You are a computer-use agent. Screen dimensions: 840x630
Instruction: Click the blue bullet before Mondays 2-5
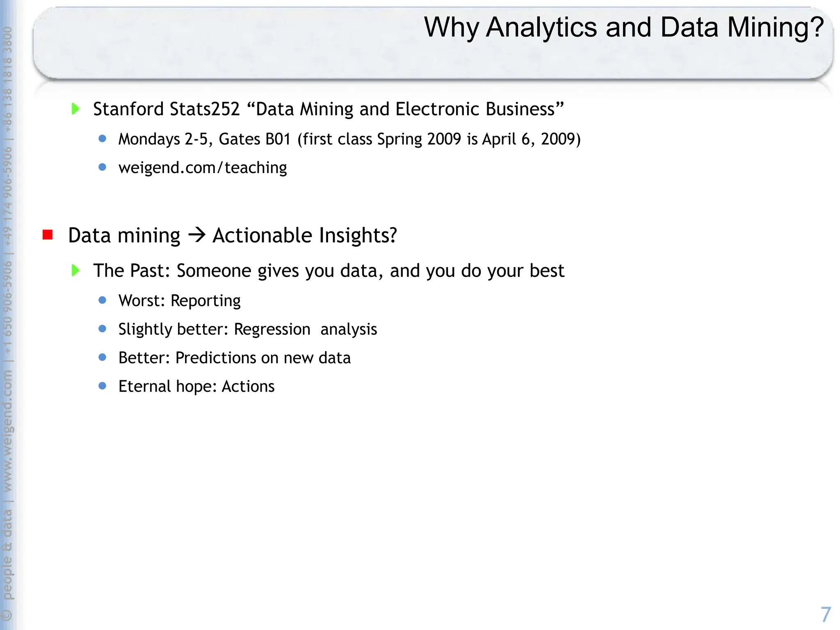click(103, 139)
